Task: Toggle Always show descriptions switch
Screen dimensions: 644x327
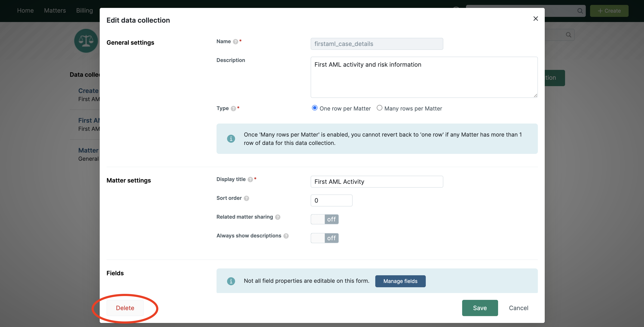Action: click(x=325, y=238)
